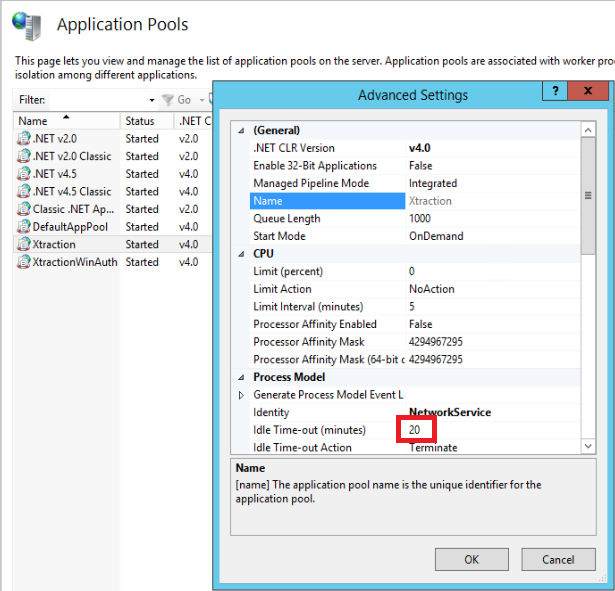Expand Generate Process Model Event Log entry
This screenshot has height=591, width=615.
pyautogui.click(x=240, y=395)
